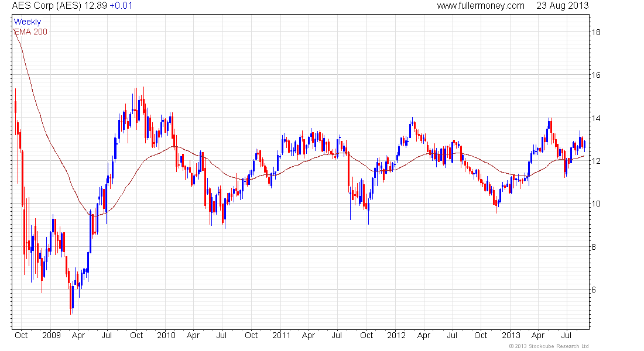The height and width of the screenshot is (351, 644).
Task: Click the 23 Aug 2013 date
Action: click(562, 6)
